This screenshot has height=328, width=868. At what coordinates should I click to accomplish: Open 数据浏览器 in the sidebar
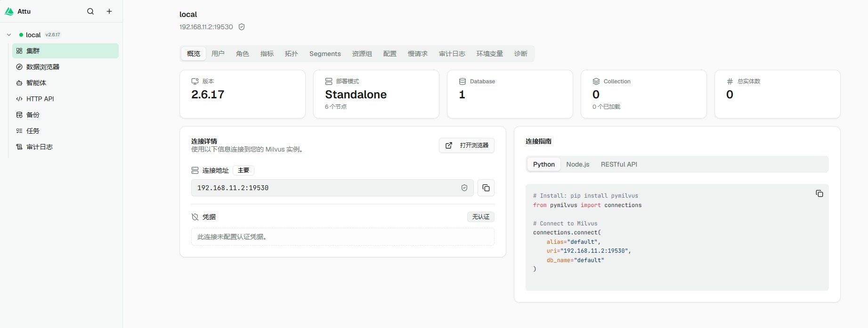[x=65, y=67]
